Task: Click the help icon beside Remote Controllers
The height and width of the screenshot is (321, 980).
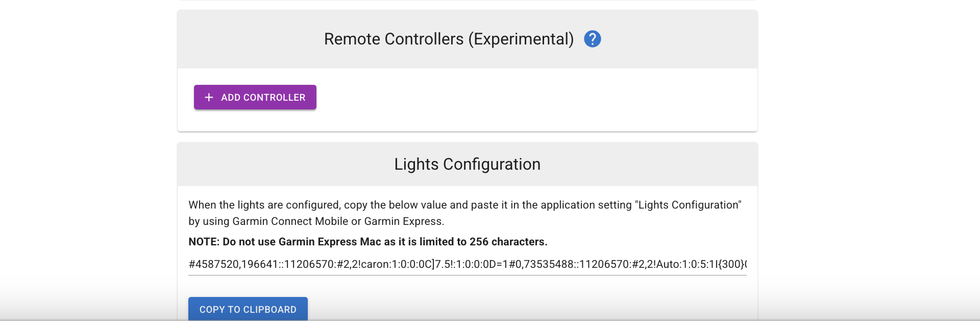Action: (x=592, y=39)
